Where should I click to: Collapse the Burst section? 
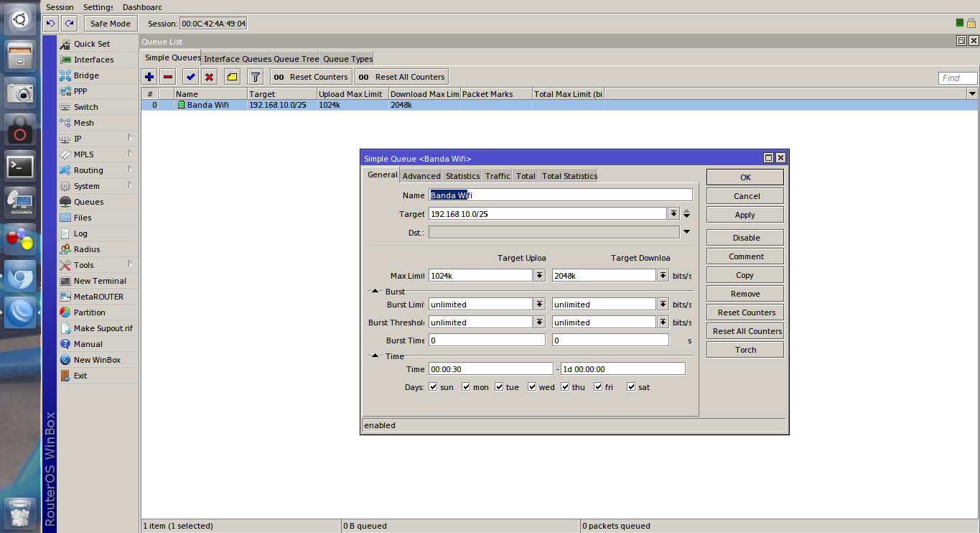click(x=375, y=292)
